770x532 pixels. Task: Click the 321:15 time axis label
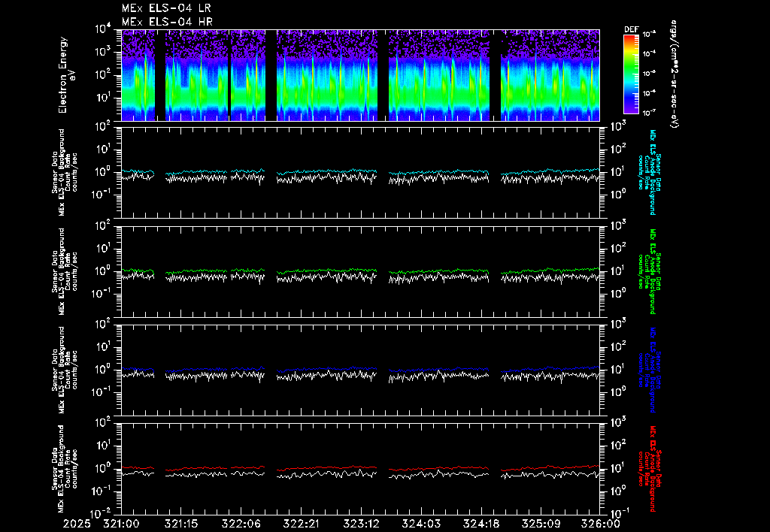coord(180,522)
